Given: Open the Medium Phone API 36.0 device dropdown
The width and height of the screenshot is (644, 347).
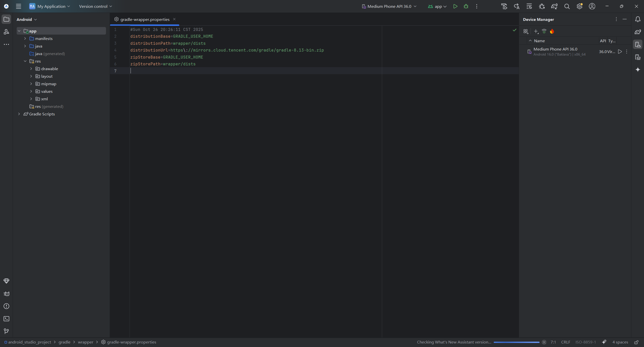Looking at the screenshot, I should (x=389, y=6).
